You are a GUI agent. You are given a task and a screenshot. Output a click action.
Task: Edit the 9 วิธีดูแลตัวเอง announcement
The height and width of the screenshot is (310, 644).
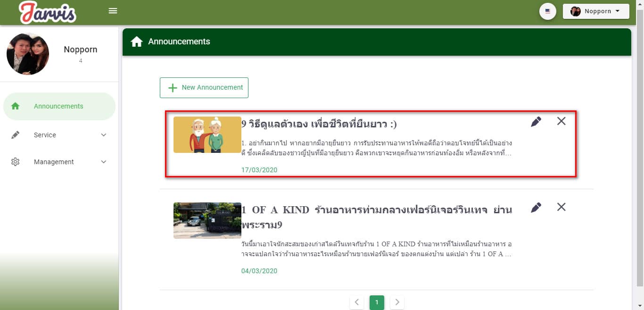click(536, 122)
